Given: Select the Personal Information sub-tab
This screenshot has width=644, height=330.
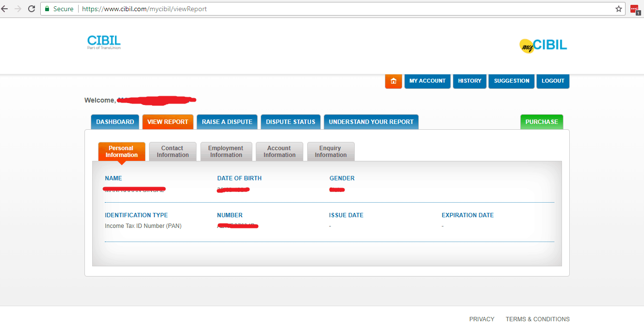Looking at the screenshot, I should [x=122, y=152].
